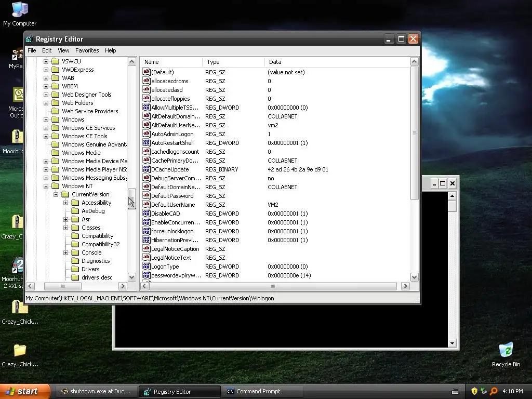This screenshot has height=399, width=532.
Task: Open the Help menu
Action: point(110,50)
